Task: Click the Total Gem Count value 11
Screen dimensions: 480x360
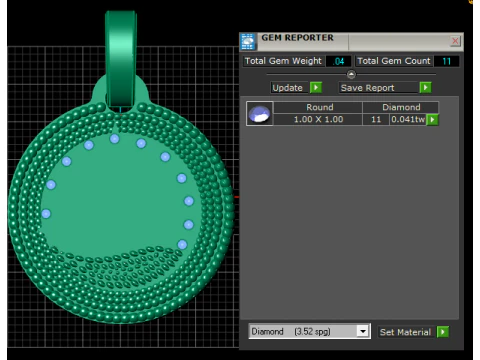Action: tap(446, 61)
